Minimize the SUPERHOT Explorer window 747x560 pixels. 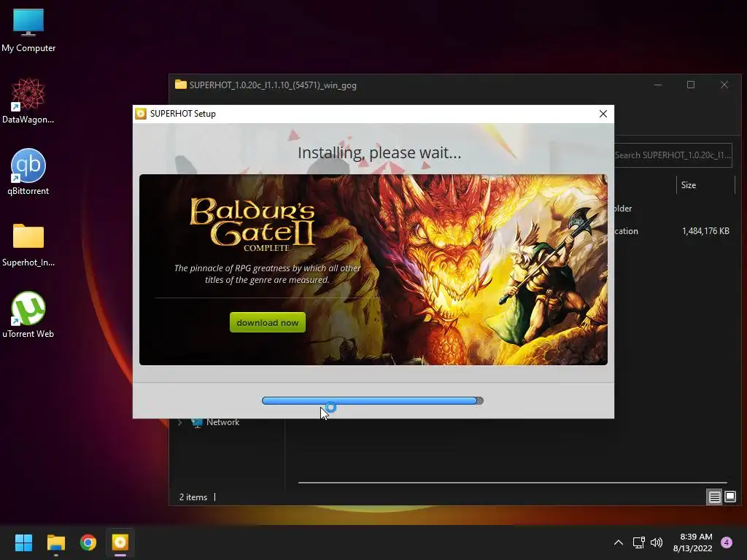click(x=658, y=85)
